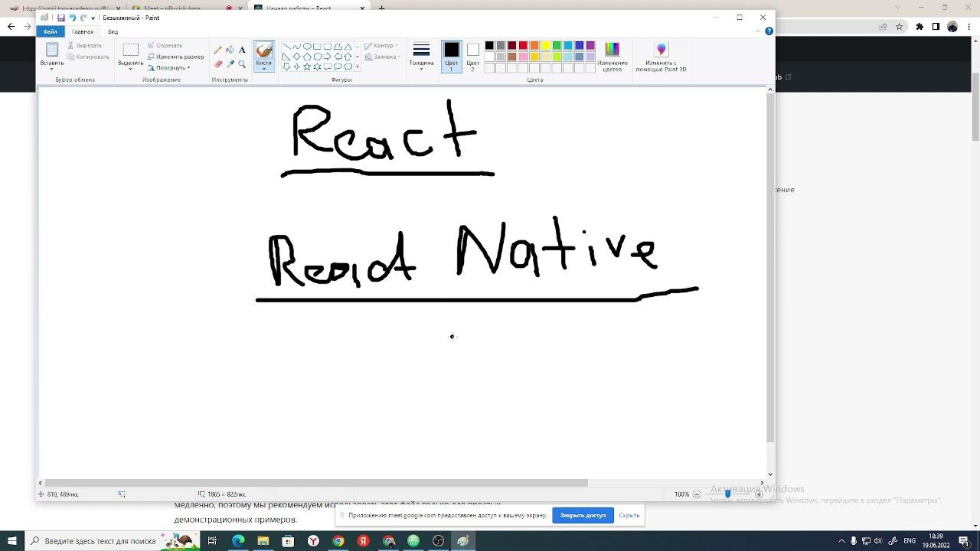Open Paint help question mark
The height and width of the screenshot is (551, 980).
point(769,31)
